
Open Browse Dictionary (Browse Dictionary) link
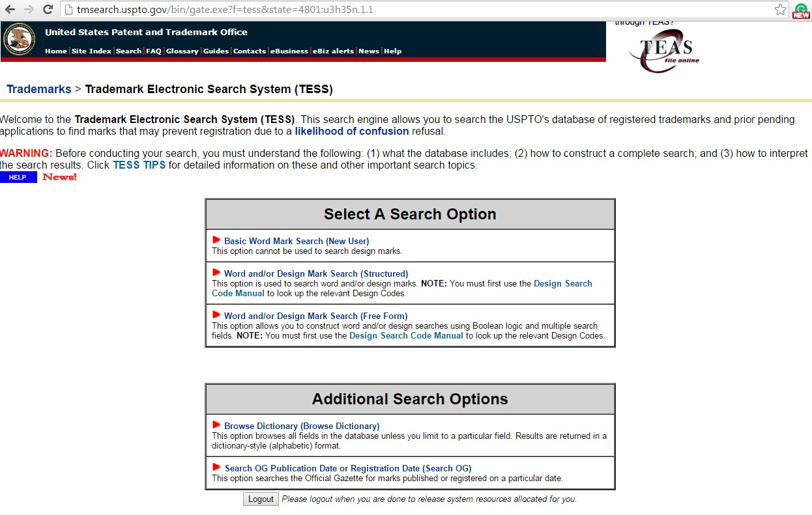point(302,426)
